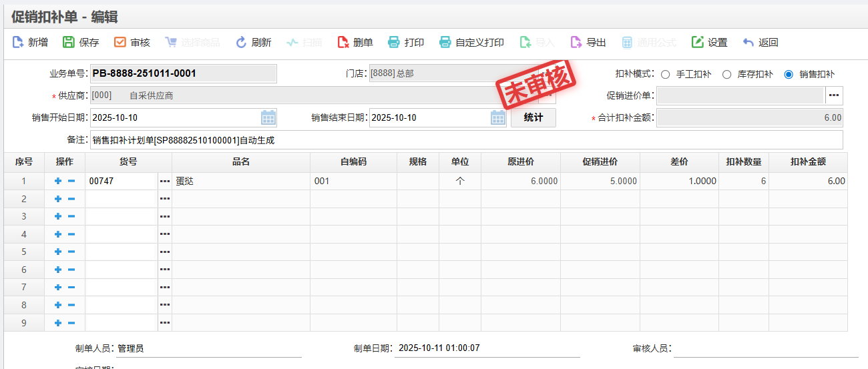
Task: Select 手工扣补 radio option
Action: point(666,75)
